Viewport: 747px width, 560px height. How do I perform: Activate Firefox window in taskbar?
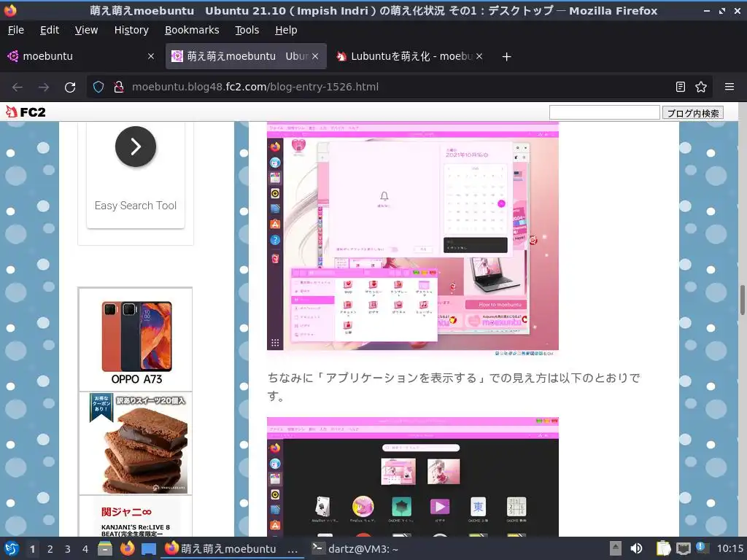point(231,549)
